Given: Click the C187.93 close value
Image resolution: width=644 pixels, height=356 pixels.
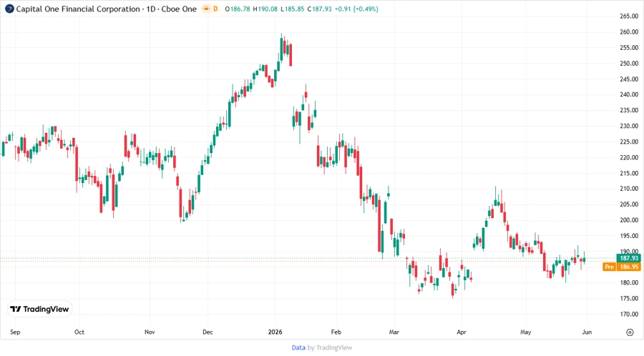Looking at the screenshot, I should point(319,9).
